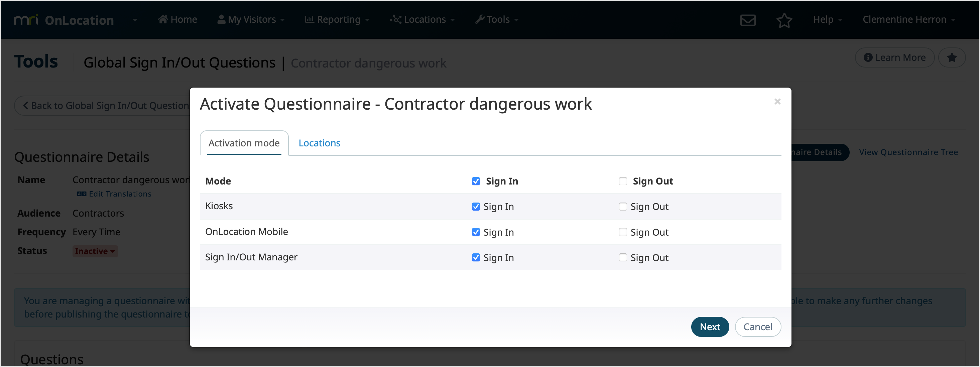Check the Sign Out header checkbox

622,181
